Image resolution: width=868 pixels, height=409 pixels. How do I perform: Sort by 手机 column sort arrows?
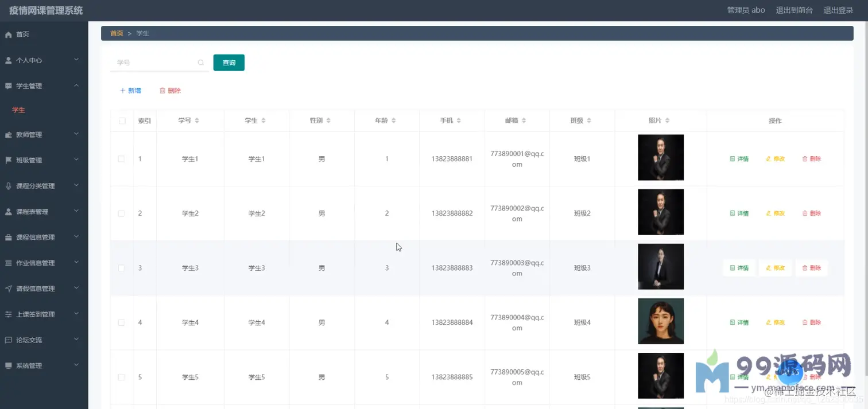click(x=459, y=120)
